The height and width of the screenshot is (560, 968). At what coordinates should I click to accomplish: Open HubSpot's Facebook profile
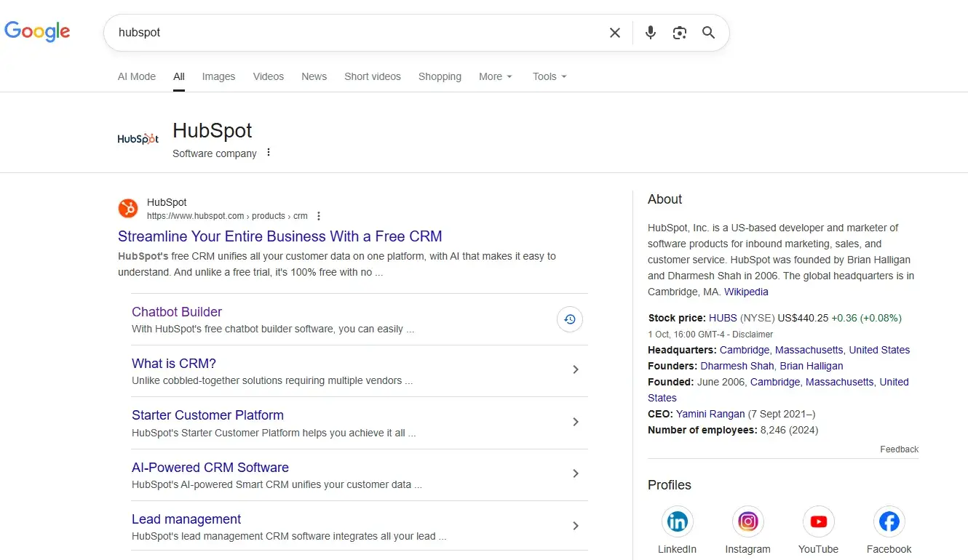pyautogui.click(x=889, y=521)
